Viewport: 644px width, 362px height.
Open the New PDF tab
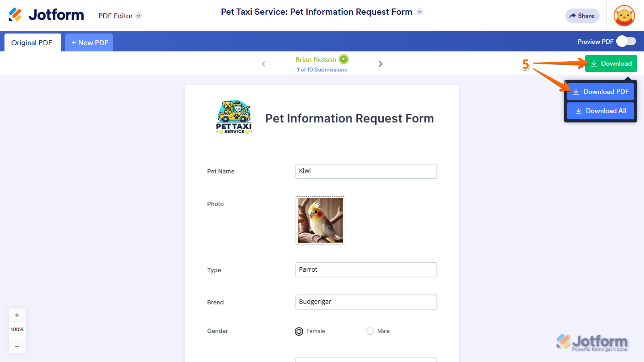click(x=89, y=43)
